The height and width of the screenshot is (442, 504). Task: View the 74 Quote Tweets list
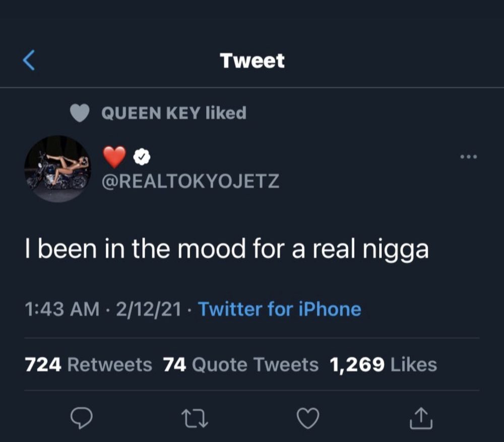tap(241, 364)
